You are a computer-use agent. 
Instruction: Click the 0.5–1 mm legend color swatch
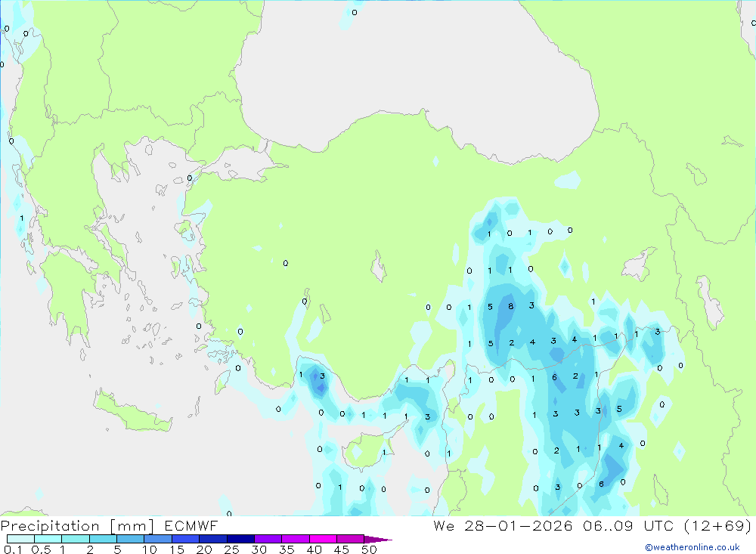click(x=48, y=539)
